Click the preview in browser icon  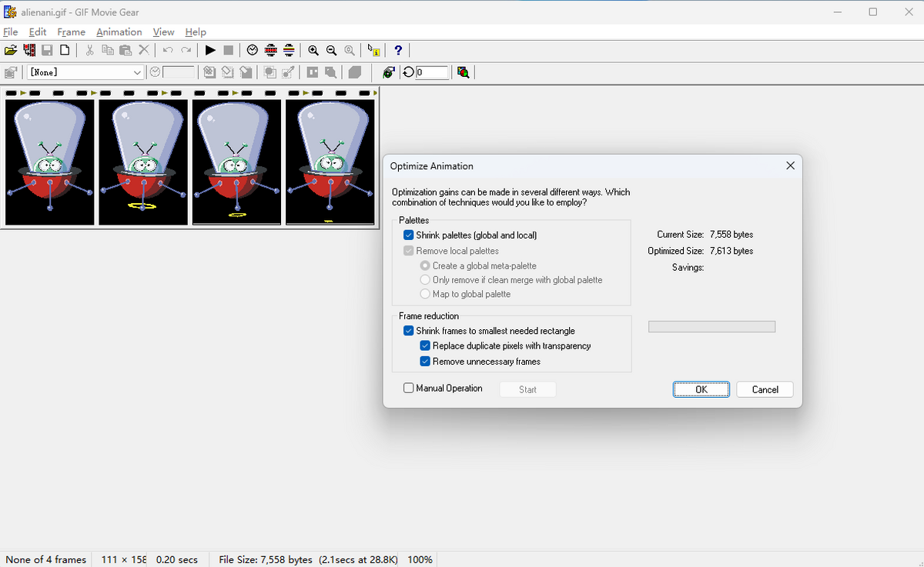click(463, 72)
